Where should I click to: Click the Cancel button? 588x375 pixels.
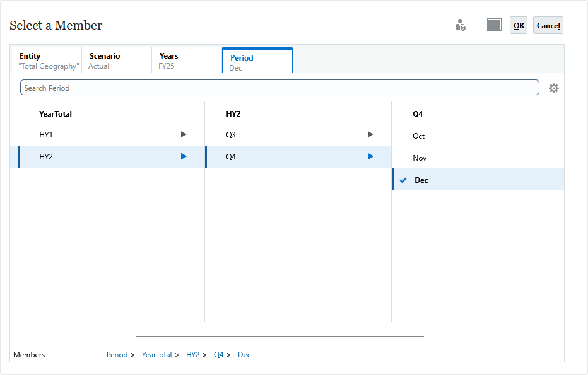(x=548, y=25)
